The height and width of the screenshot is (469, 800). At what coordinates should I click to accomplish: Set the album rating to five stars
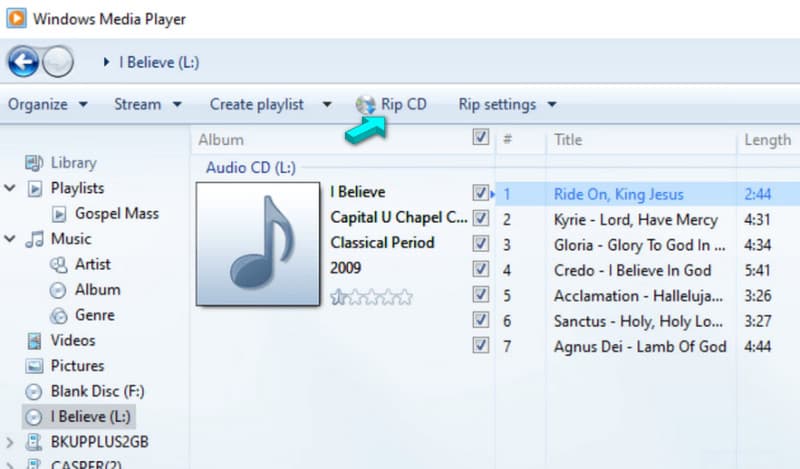(406, 297)
